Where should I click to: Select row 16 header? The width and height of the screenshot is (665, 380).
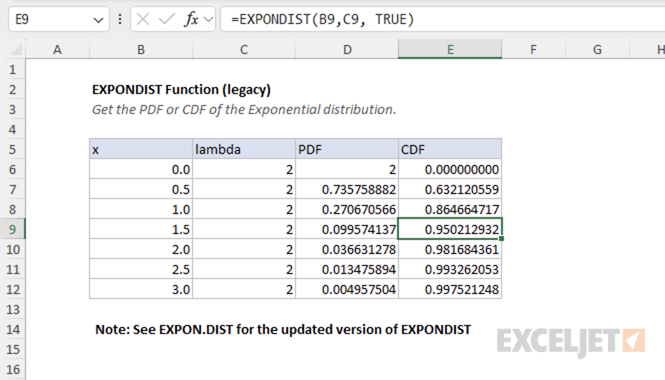[x=13, y=369]
